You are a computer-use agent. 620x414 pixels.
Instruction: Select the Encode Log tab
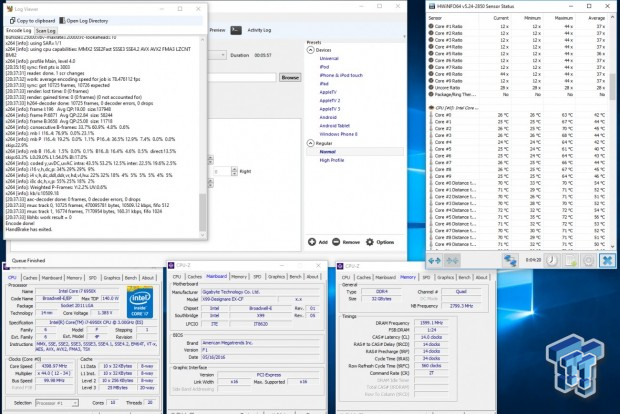coord(19,30)
